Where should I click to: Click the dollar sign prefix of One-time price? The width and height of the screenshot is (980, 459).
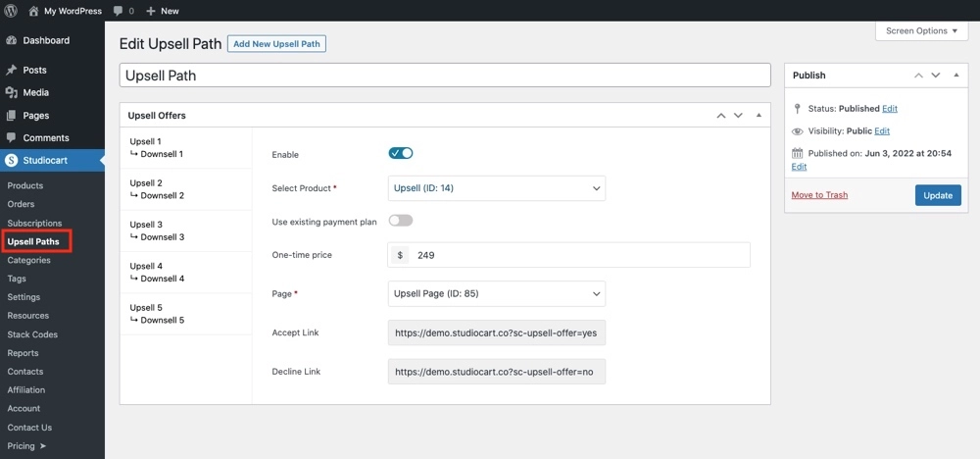(400, 255)
